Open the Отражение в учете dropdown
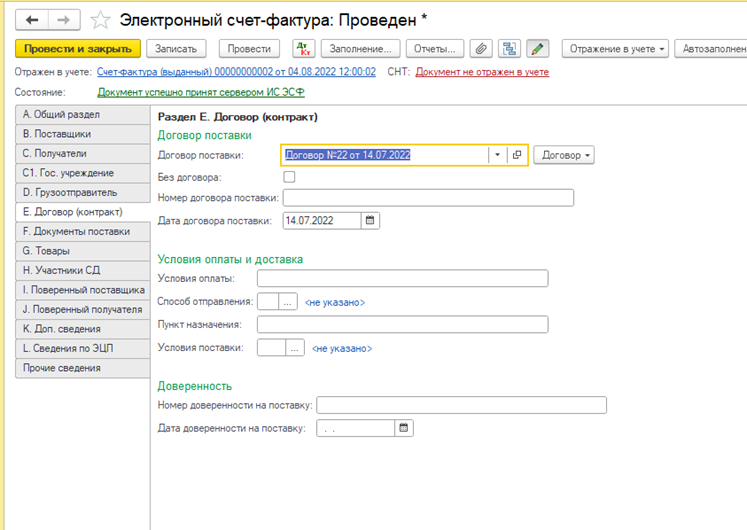Image resolution: width=747 pixels, height=530 pixels. [615, 48]
